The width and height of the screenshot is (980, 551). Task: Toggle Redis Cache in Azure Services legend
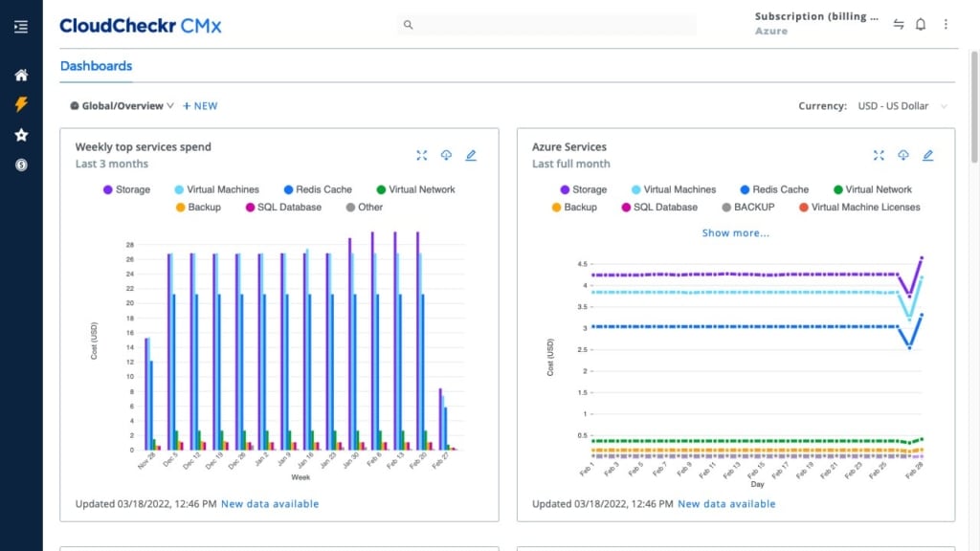[x=774, y=189]
